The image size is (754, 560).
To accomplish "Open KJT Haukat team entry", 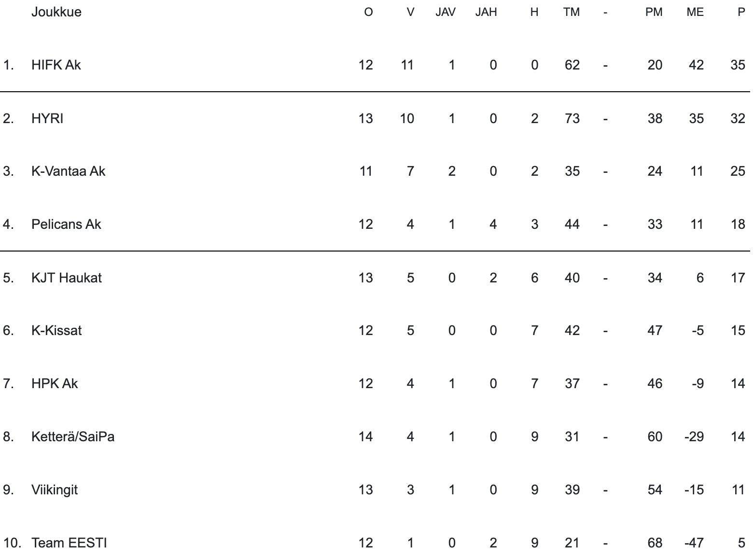I will pos(67,278).
